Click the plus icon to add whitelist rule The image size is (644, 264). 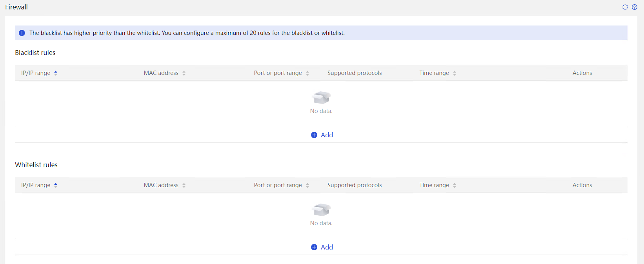tap(314, 247)
